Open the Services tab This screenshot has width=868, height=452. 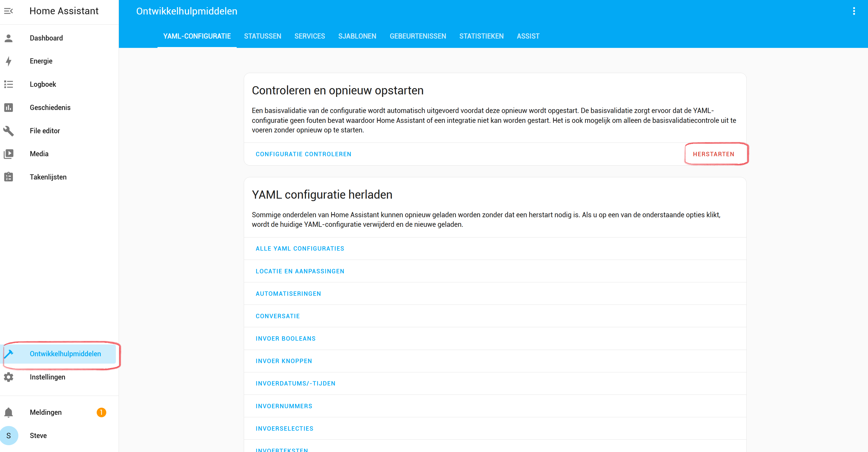click(310, 36)
